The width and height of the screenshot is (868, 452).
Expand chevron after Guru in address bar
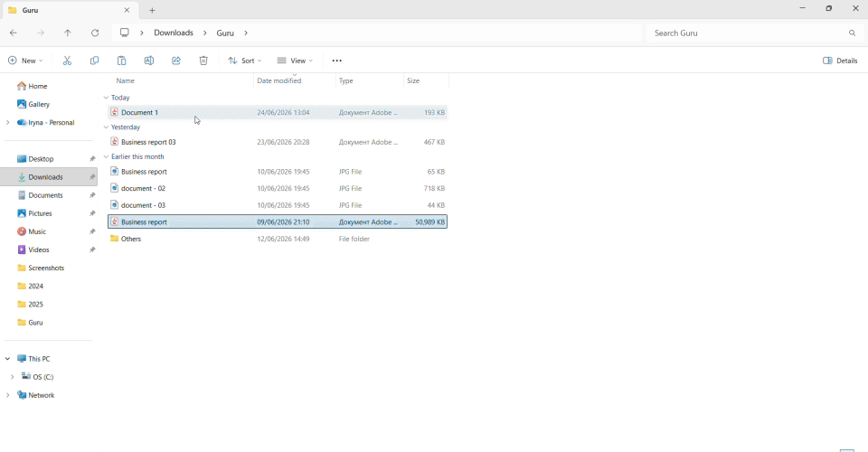click(x=246, y=33)
